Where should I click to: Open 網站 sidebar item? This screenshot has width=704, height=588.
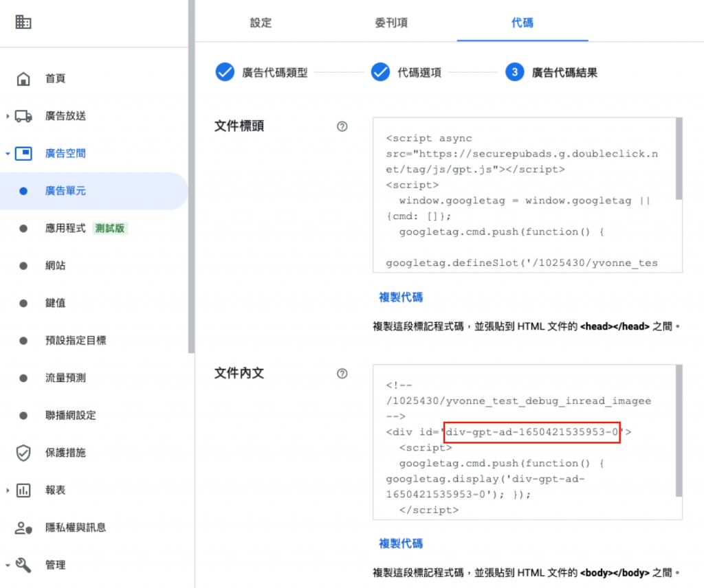[93, 266]
